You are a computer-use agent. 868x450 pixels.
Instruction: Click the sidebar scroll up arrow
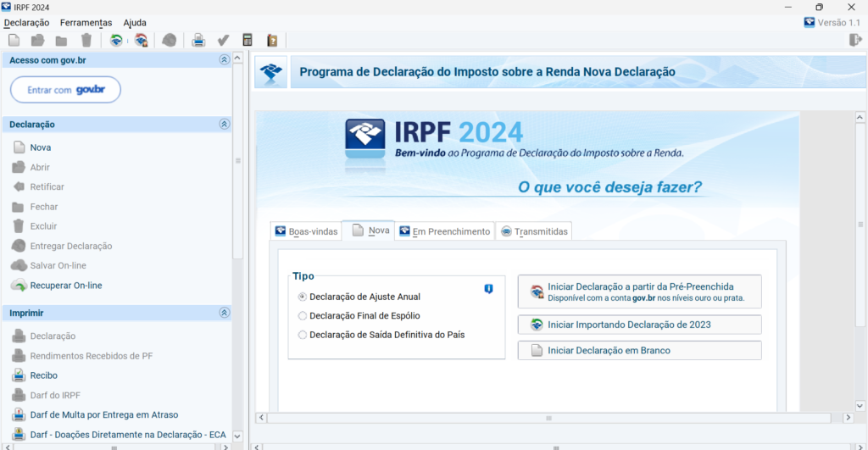click(237, 58)
